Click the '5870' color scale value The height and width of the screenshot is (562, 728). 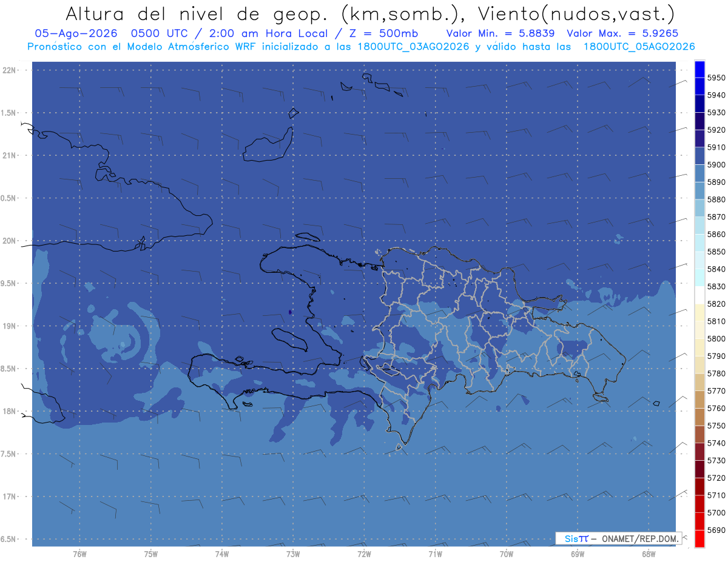(x=716, y=216)
